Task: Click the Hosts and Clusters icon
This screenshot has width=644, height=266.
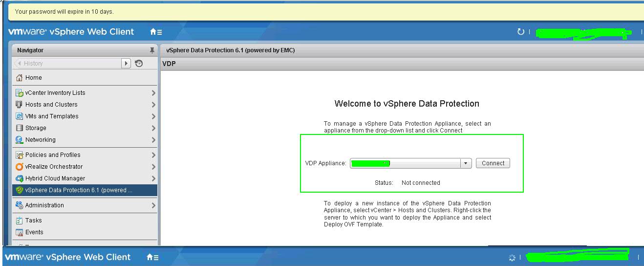Action: click(x=20, y=105)
